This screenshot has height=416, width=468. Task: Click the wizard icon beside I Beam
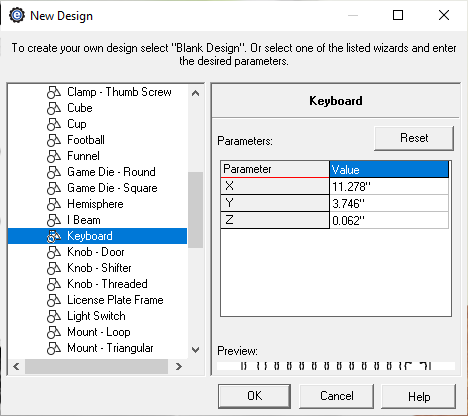coord(54,220)
